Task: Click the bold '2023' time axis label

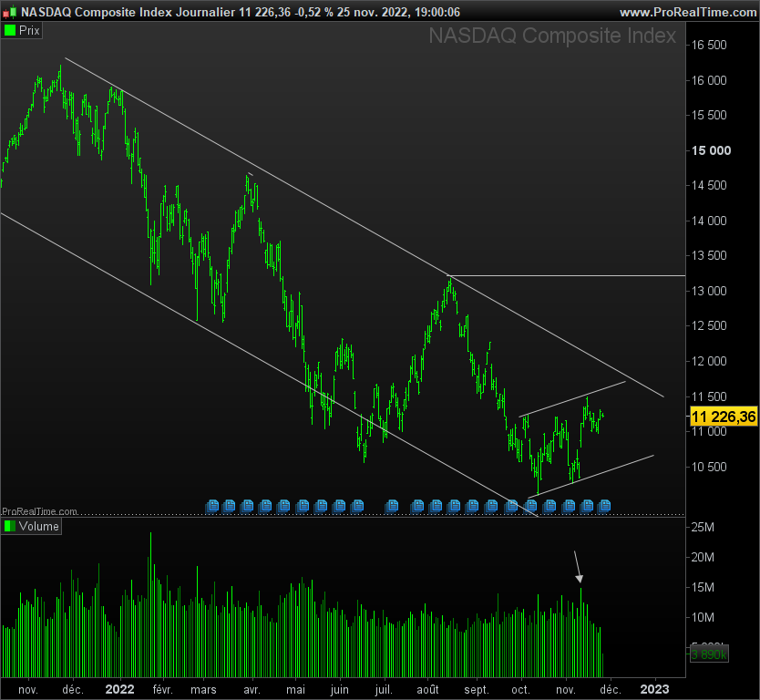Action: click(654, 690)
